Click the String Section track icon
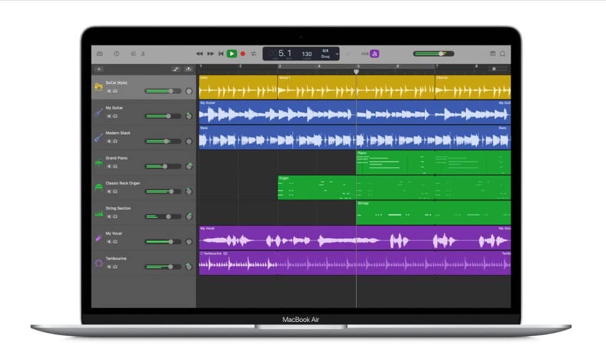Image resolution: width=606 pixels, height=364 pixels. point(99,213)
